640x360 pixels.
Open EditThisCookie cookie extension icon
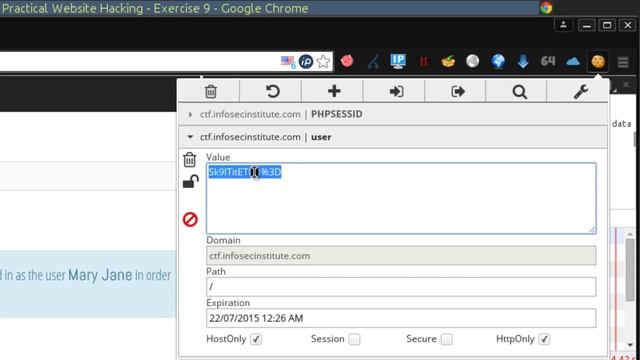[x=598, y=62]
